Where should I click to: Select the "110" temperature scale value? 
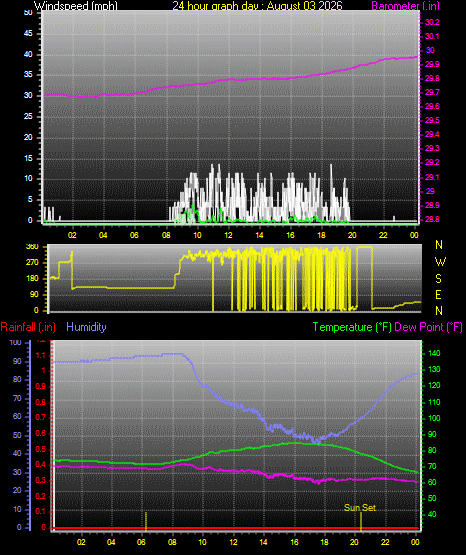point(434,402)
